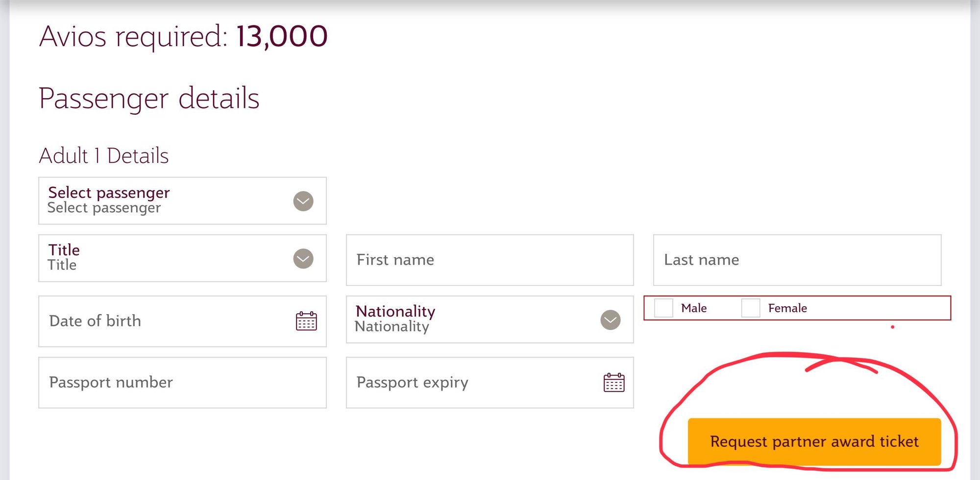Select a gender inside the gender selection box
Viewport: 980px width, 480px height.
point(664,308)
